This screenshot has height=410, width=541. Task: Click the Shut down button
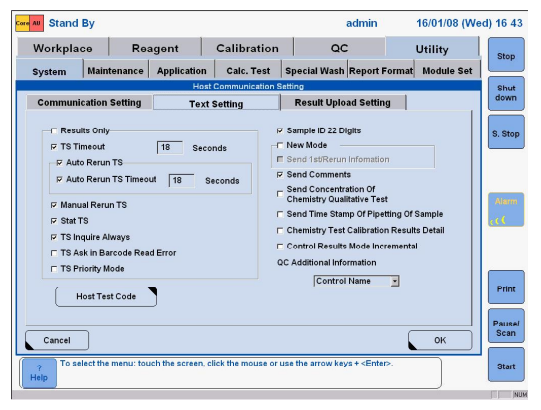[x=506, y=93]
